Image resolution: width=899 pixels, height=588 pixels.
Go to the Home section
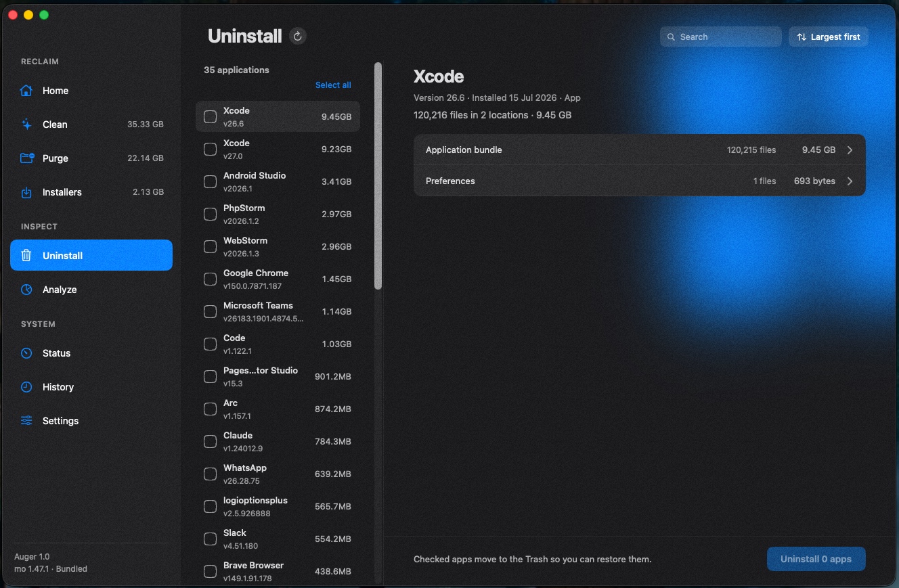[x=91, y=91]
